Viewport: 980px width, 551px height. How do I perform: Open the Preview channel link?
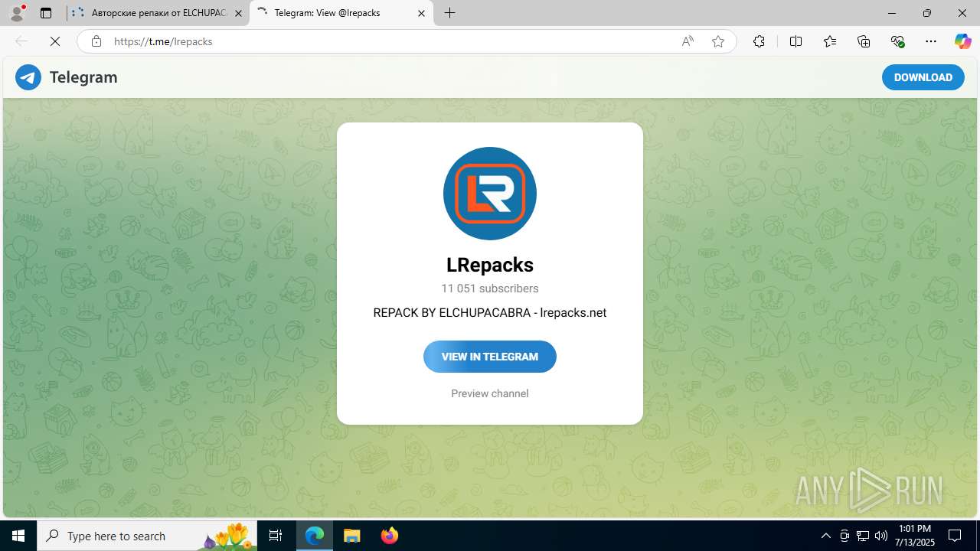coord(490,393)
